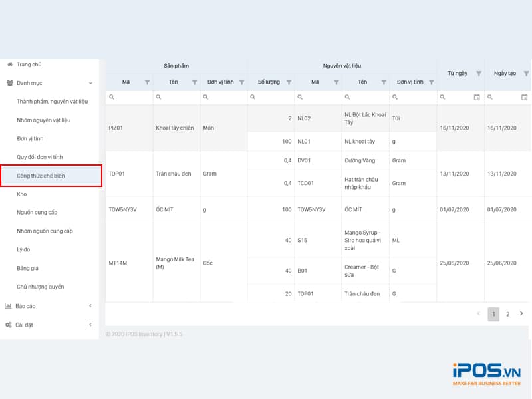Click filter icon on product Mã column
The image size is (532, 399).
tap(147, 82)
